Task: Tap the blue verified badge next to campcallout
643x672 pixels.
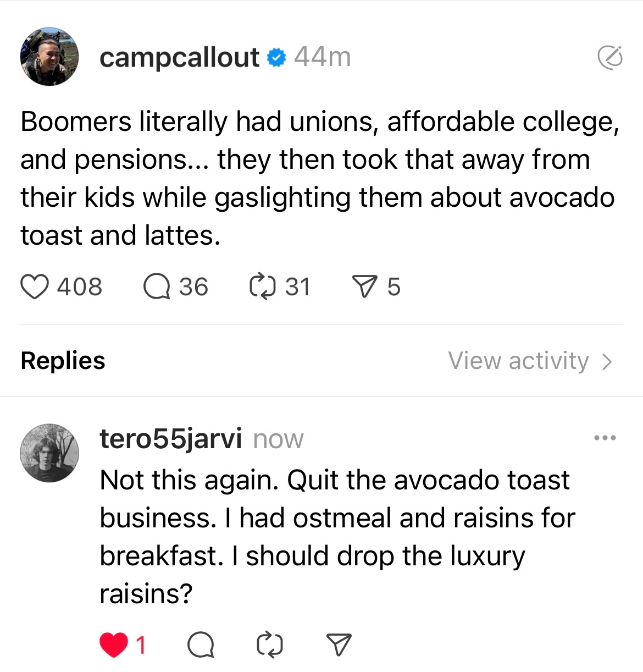Action: (x=276, y=57)
